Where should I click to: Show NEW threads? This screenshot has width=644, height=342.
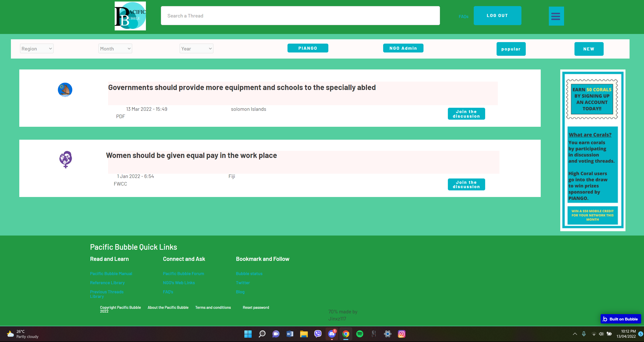click(589, 49)
